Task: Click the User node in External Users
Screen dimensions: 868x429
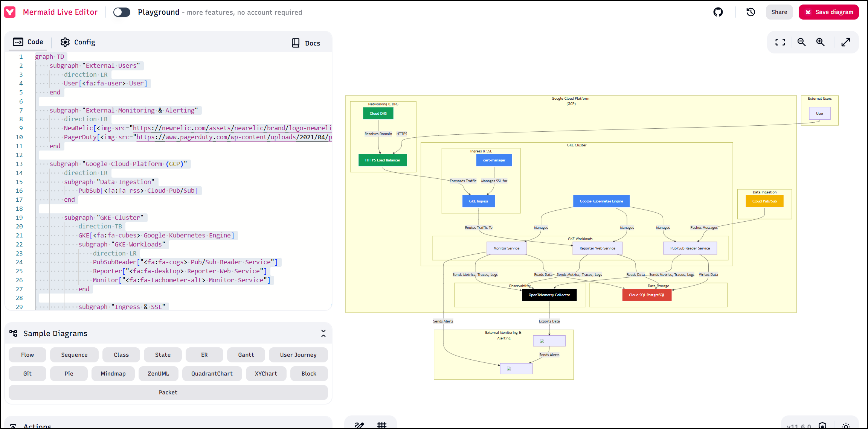Action: tap(820, 113)
